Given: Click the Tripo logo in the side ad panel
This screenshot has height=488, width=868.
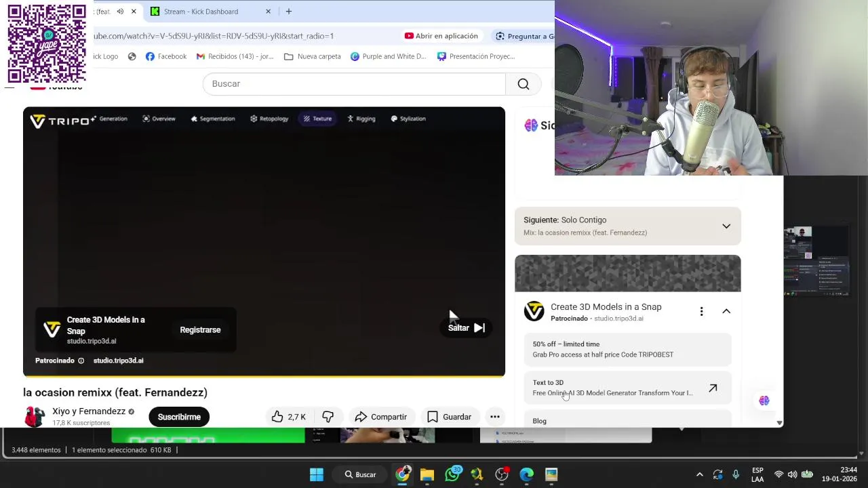Looking at the screenshot, I should point(534,311).
